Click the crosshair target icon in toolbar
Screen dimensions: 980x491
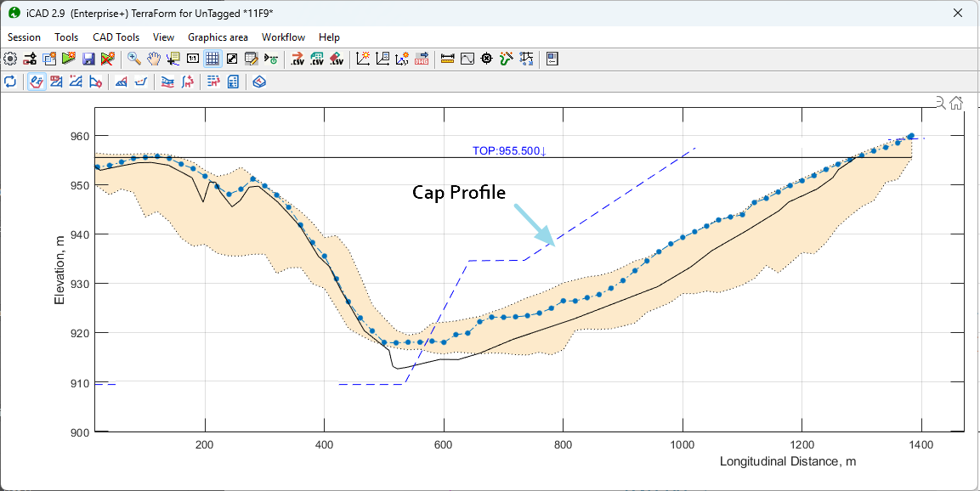(487, 59)
